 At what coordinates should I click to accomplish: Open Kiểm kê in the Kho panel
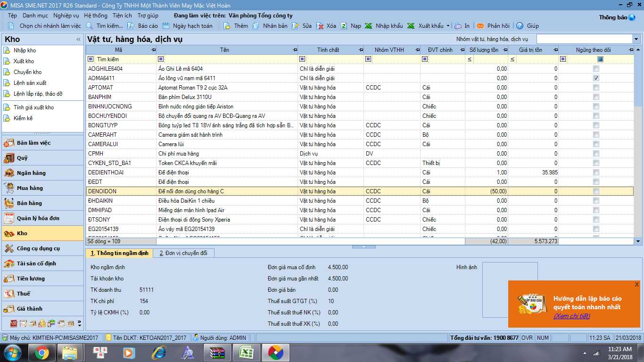23,118
